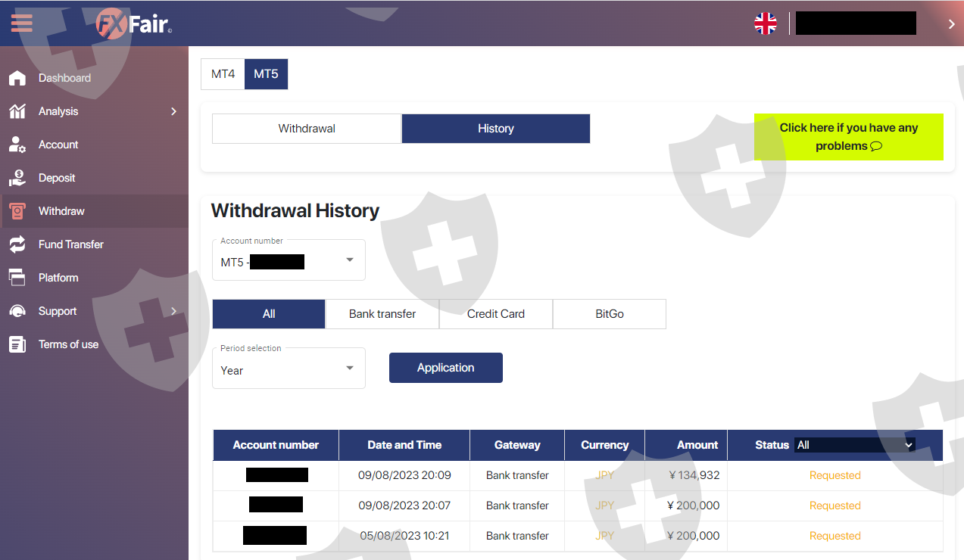This screenshot has width=964, height=560.
Task: Click Bank transfer in the 20:09 row
Action: point(517,475)
